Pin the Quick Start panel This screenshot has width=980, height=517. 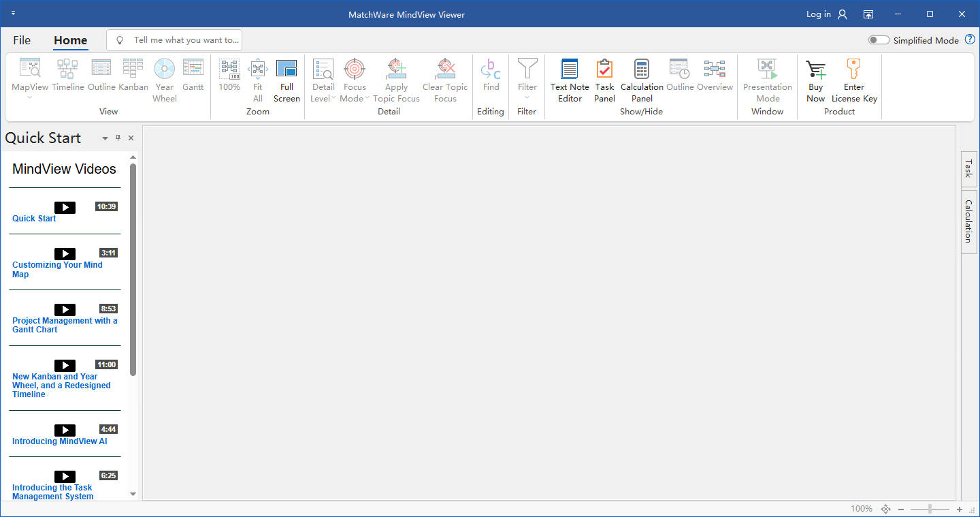click(118, 138)
